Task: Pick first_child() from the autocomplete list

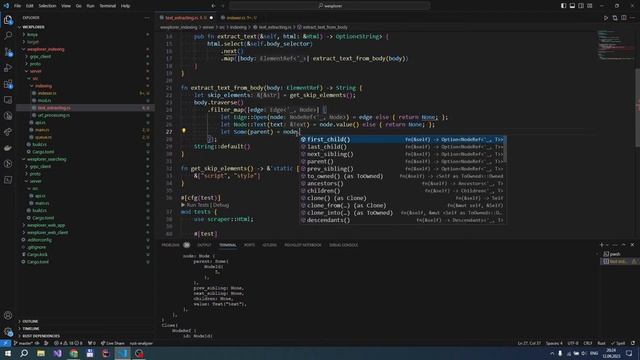Action: click(403, 140)
